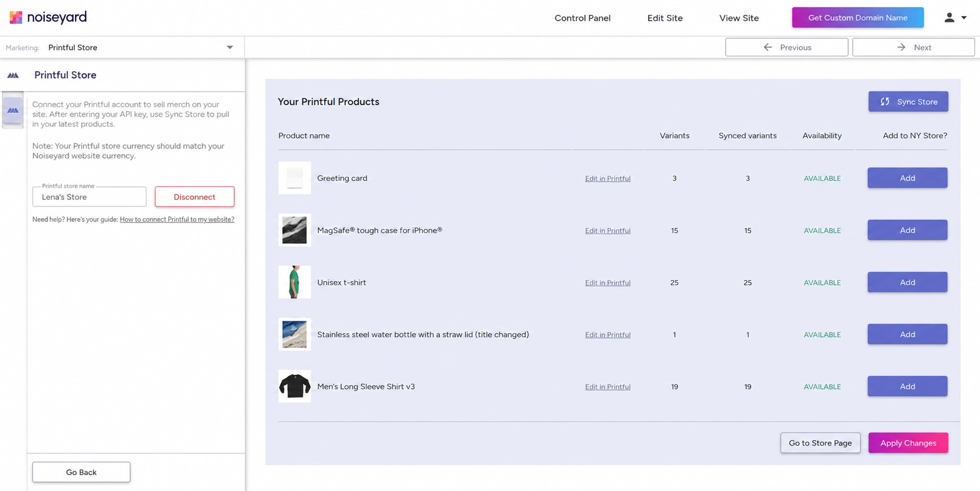Click the Noiseyard logo icon
The height and width of the screenshot is (491, 980).
[16, 18]
